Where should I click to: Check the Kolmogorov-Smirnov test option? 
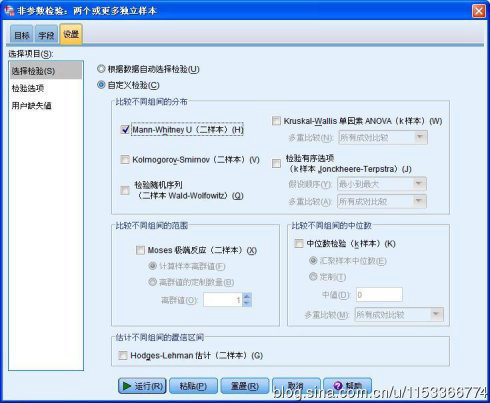tap(125, 160)
